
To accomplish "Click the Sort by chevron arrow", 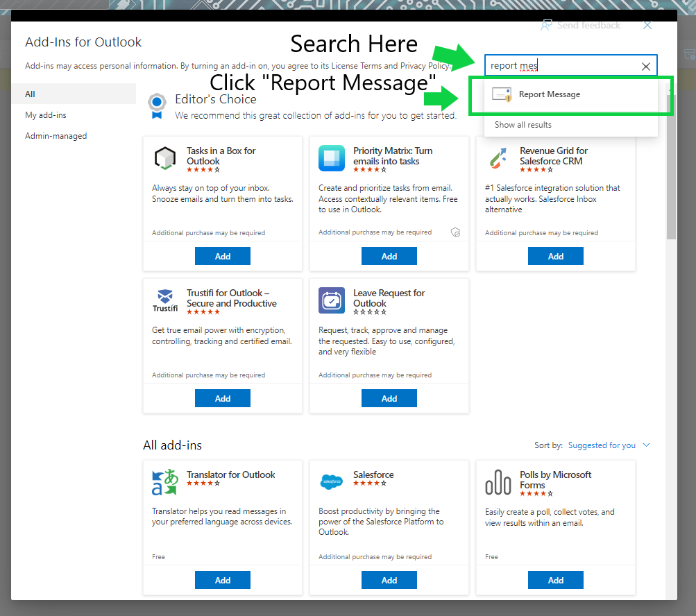I will point(646,445).
